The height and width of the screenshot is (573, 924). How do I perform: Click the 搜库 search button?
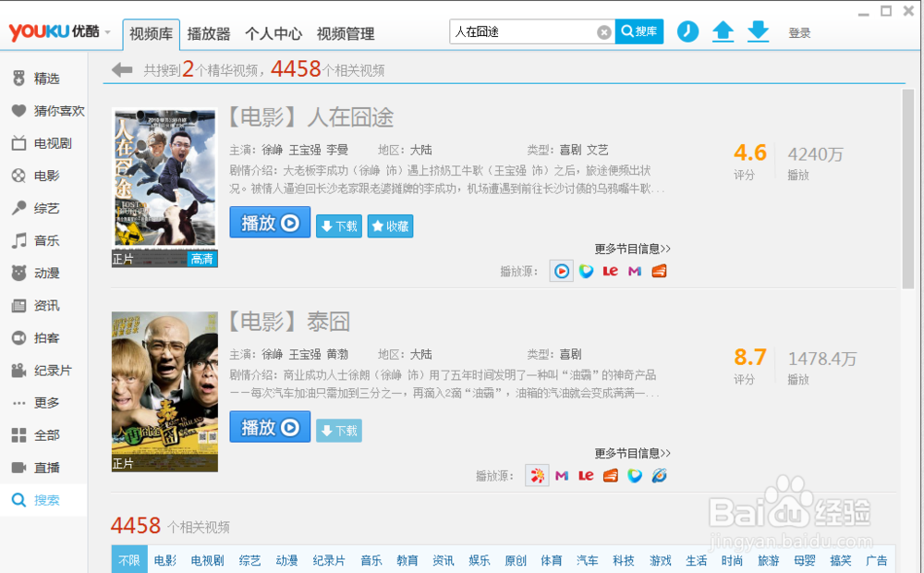coord(639,31)
